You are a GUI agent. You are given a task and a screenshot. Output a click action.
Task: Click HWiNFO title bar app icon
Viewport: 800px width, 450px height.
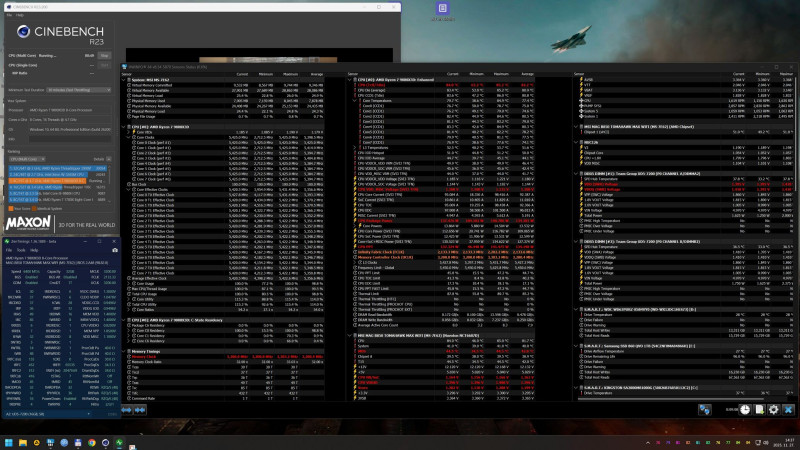pos(124,67)
